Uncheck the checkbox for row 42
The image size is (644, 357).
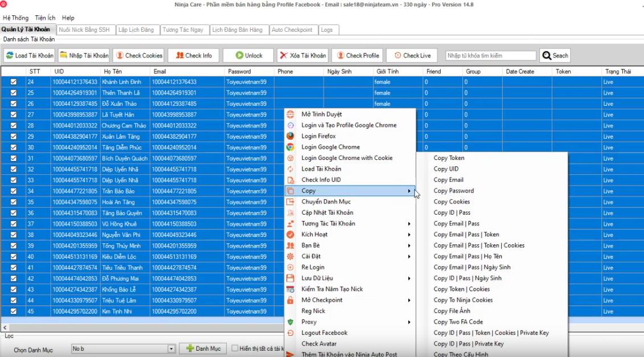pos(14,278)
